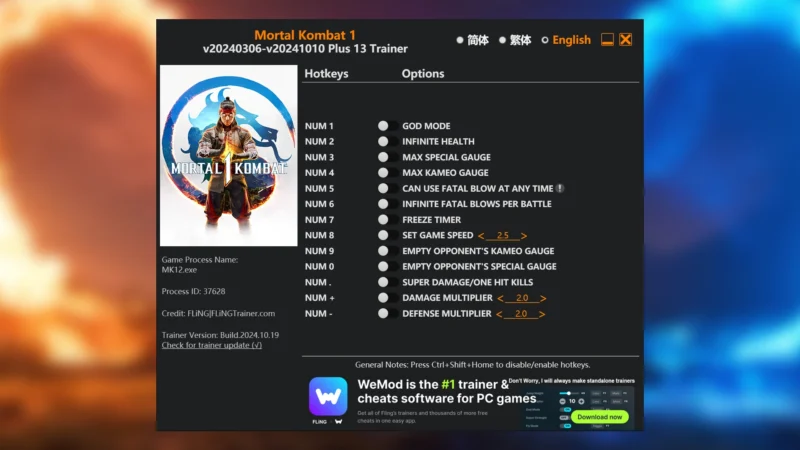Click the General Notes hotkey text
The width and height of the screenshot is (800, 450).
coord(472,365)
